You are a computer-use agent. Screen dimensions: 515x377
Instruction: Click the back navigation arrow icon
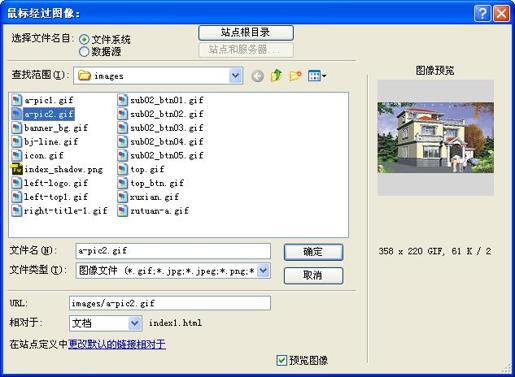(x=257, y=76)
